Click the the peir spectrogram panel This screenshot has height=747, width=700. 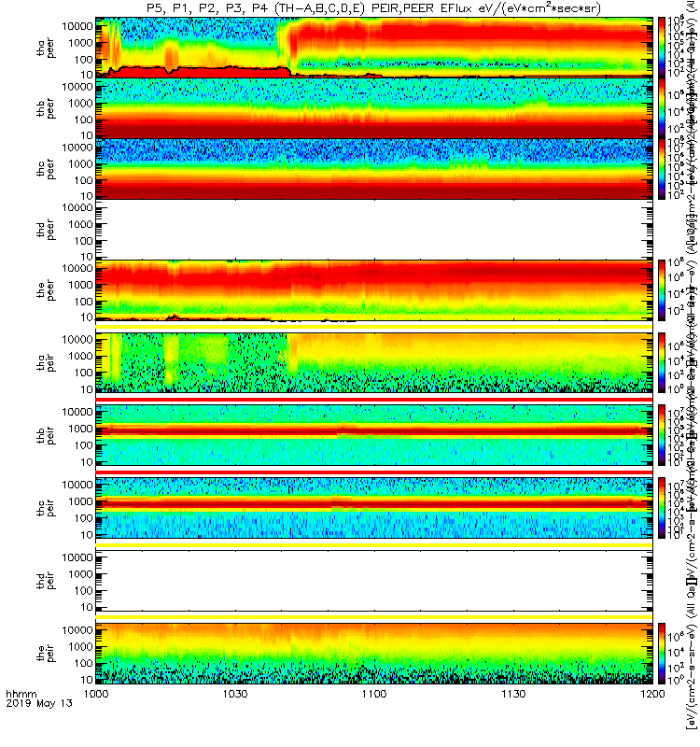click(374, 653)
